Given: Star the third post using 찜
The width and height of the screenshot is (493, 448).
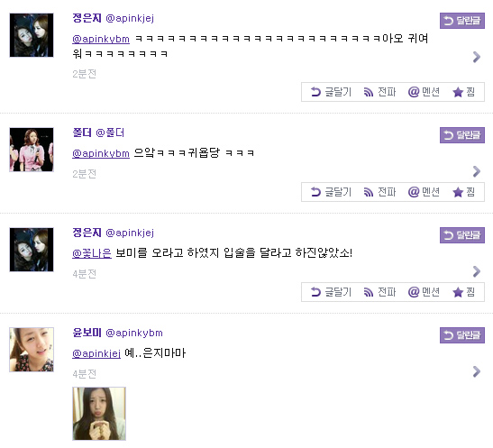Looking at the screenshot, I should coord(463,292).
